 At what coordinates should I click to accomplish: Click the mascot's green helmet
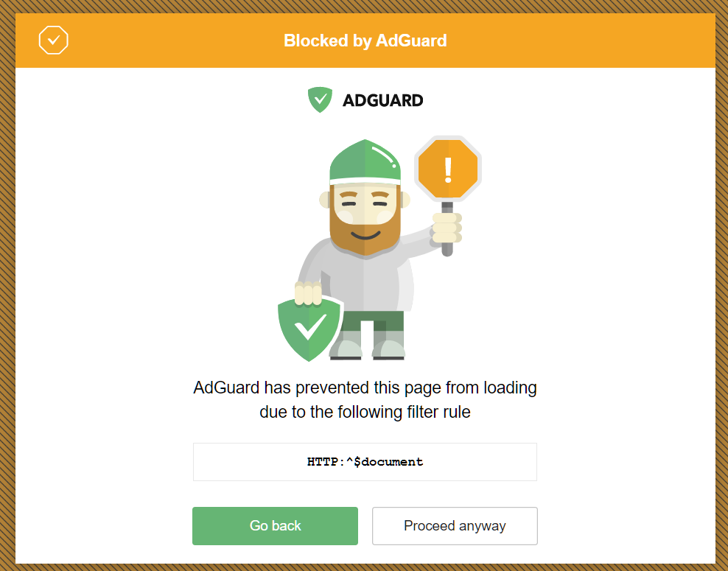tap(365, 161)
